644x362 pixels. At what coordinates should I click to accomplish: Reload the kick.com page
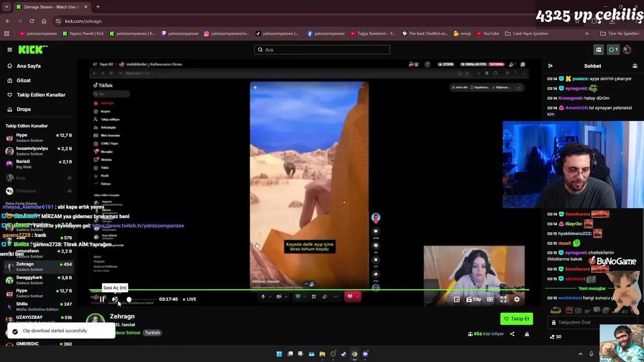pyautogui.click(x=32, y=21)
